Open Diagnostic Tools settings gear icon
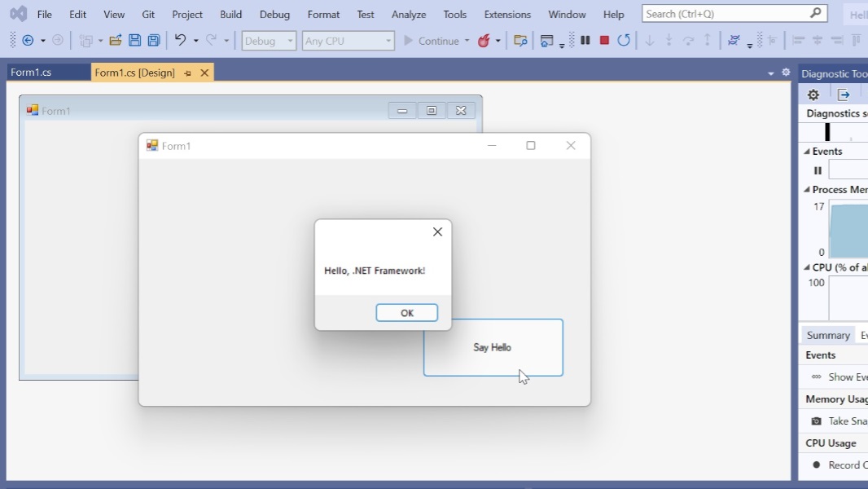 (x=813, y=95)
